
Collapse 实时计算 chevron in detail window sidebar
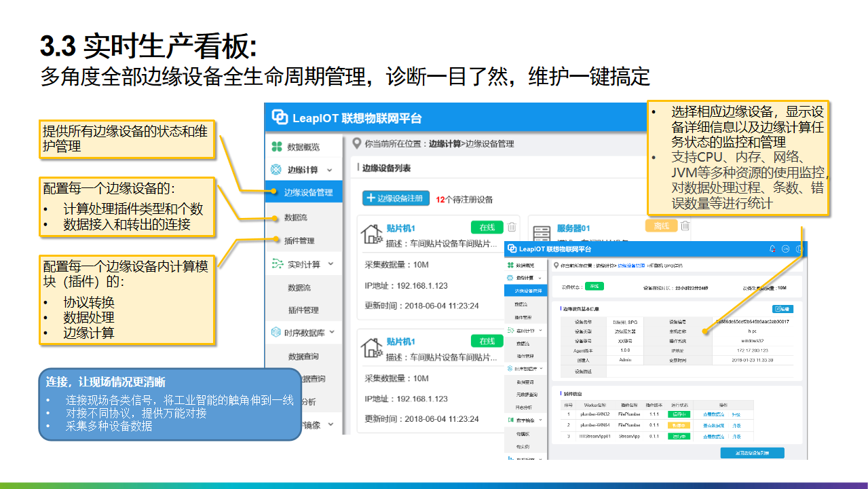tap(541, 331)
